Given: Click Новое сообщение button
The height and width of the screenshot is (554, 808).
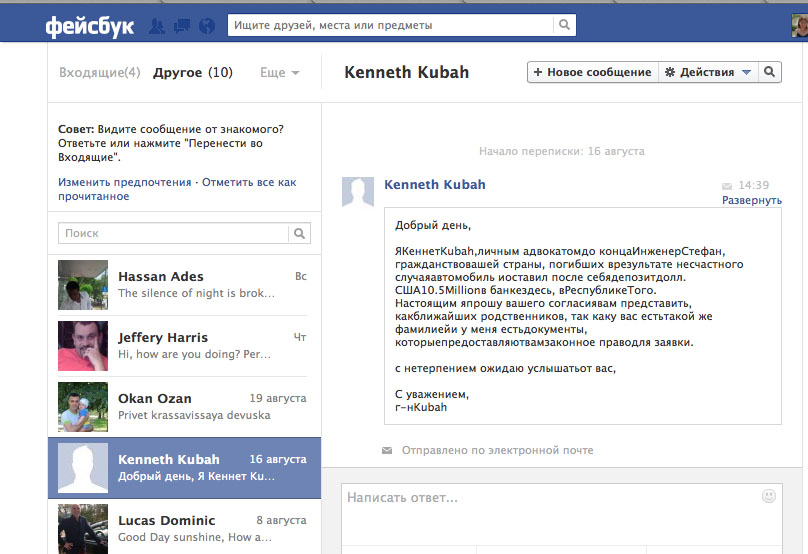Looking at the screenshot, I should pos(592,72).
